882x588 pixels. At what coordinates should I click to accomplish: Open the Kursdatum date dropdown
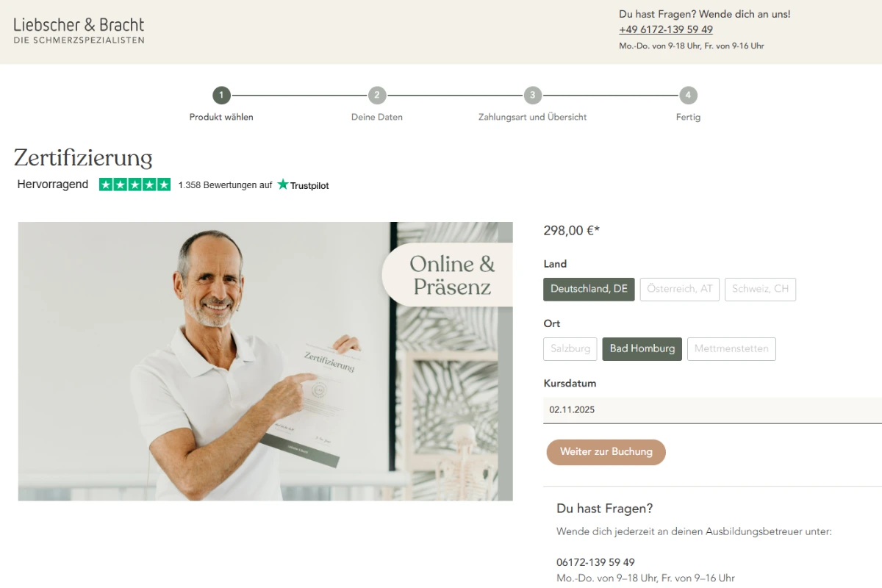[712, 410]
